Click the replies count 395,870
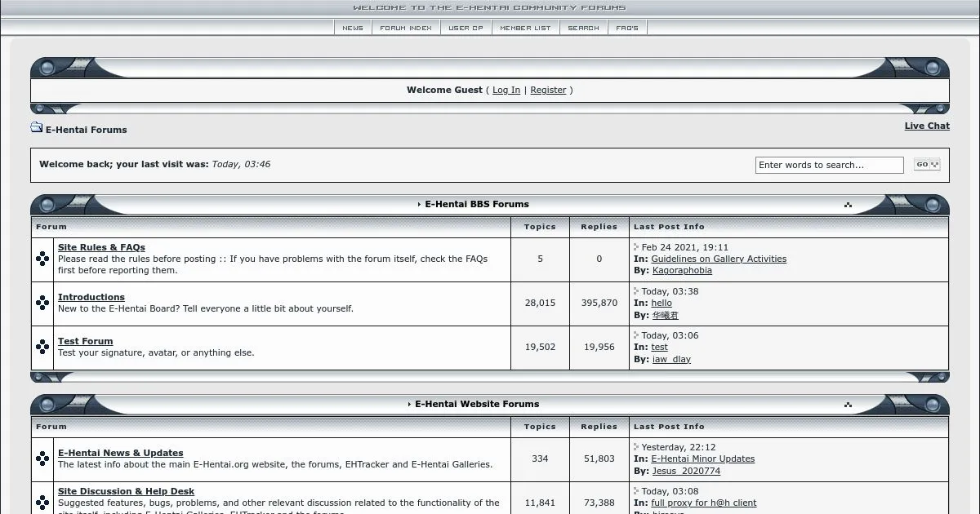Image resolution: width=980 pixels, height=514 pixels. coord(599,303)
